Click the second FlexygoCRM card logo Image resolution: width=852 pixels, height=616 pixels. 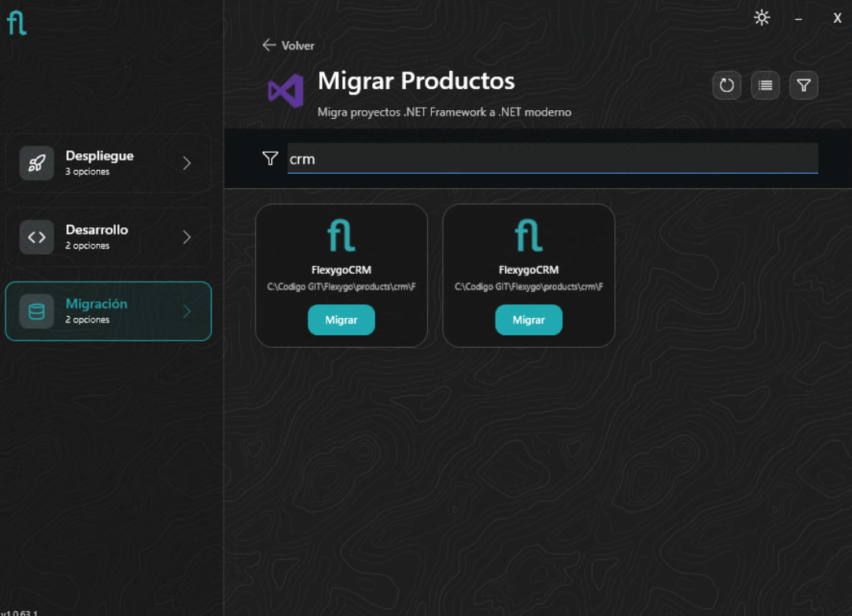pos(529,235)
